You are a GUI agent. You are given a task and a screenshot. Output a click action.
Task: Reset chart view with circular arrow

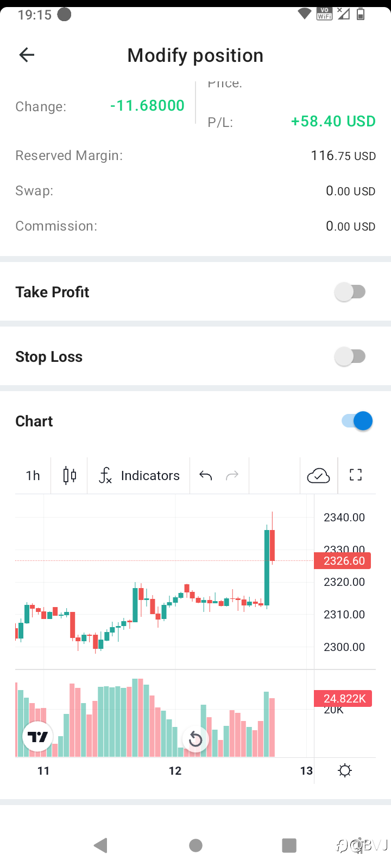(x=195, y=739)
